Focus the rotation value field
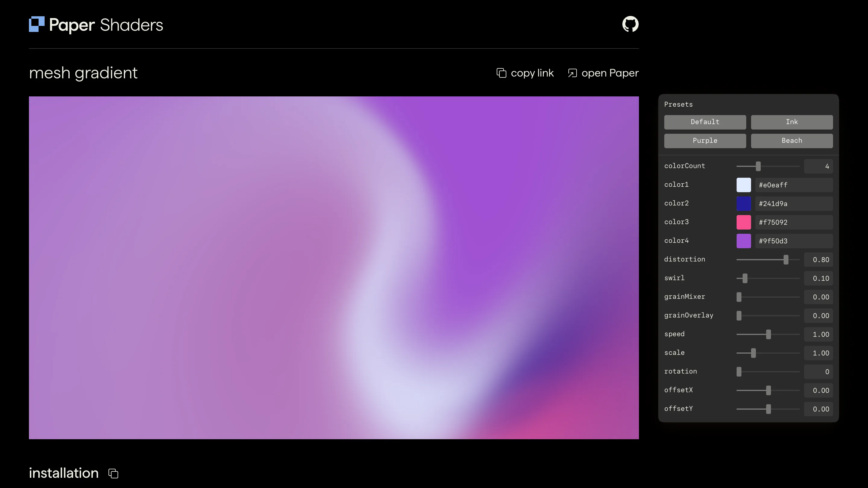The width and height of the screenshot is (868, 488). click(x=819, y=372)
